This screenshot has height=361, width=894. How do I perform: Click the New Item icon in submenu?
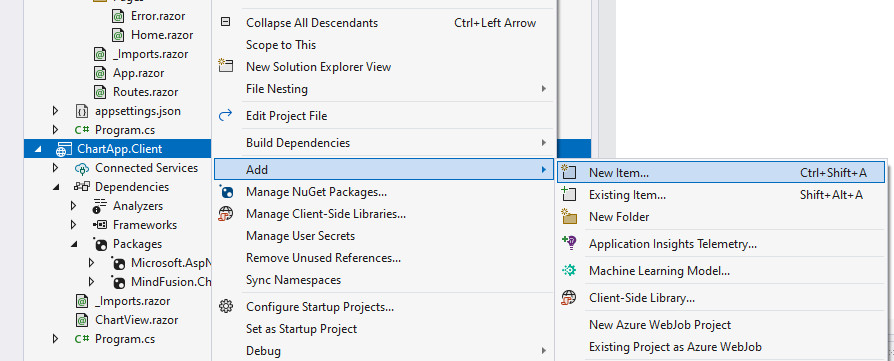click(568, 172)
